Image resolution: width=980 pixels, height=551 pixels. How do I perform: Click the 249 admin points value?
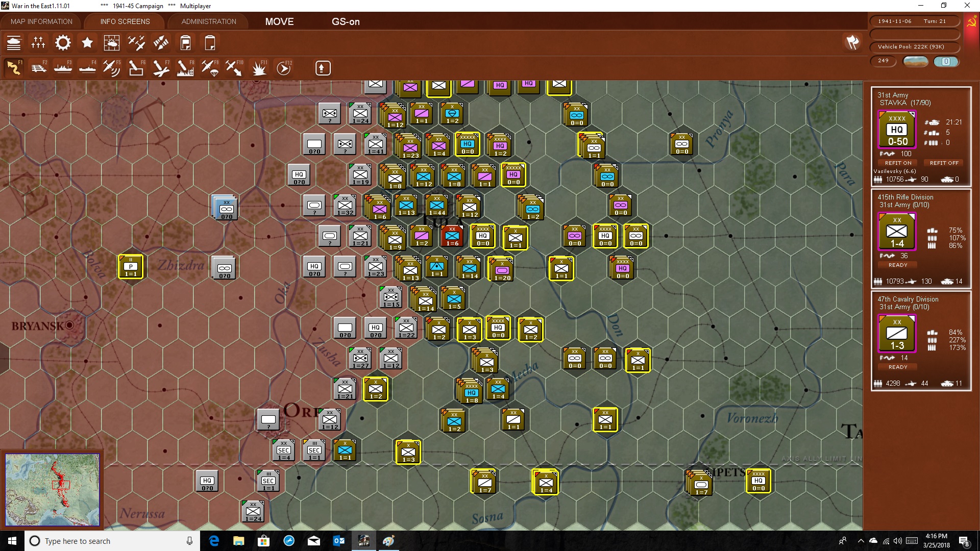click(883, 61)
